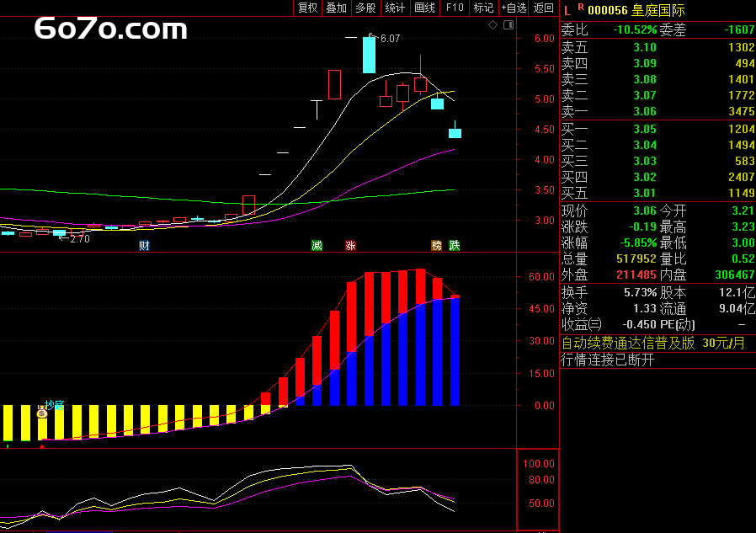The height and width of the screenshot is (533, 756).
Task: Click the 股本 value 12.1亿
Action: [x=737, y=292]
